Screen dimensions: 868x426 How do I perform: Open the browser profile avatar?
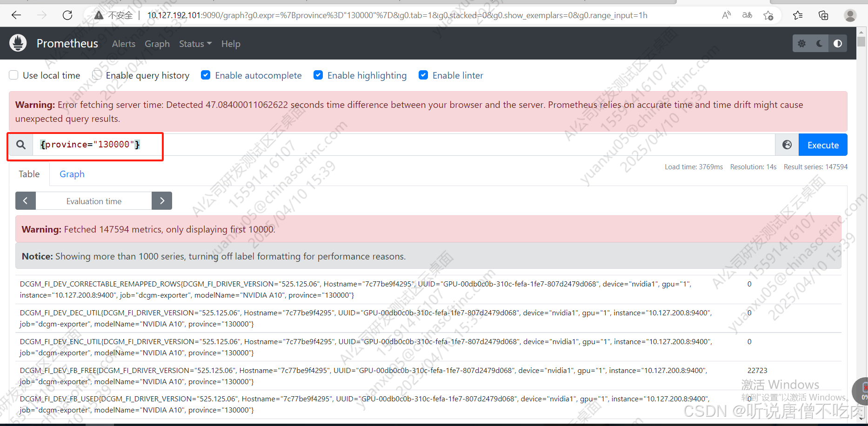tap(850, 15)
